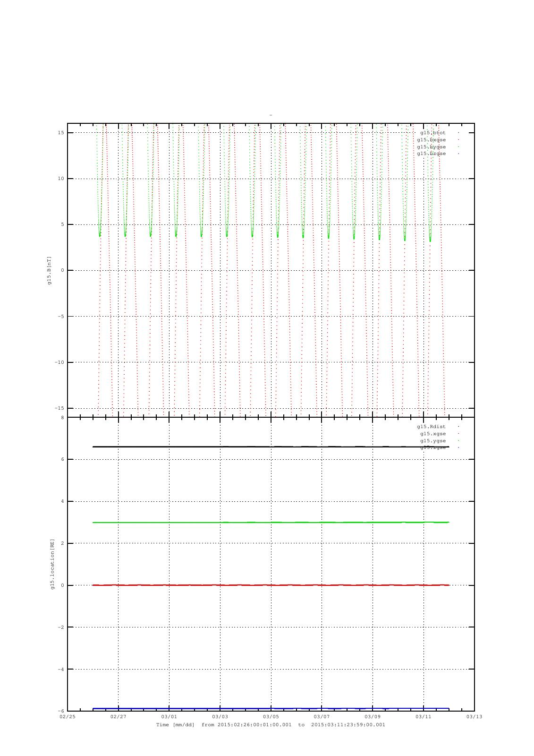The image size is (534, 756).
Task: Click the 15 tick on g15.B axis
Action: (x=61, y=133)
